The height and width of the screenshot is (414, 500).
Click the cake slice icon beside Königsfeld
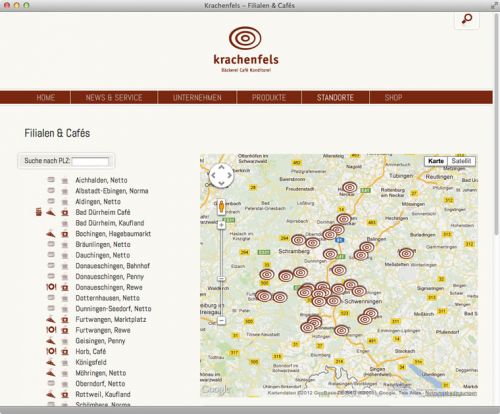(x=51, y=362)
